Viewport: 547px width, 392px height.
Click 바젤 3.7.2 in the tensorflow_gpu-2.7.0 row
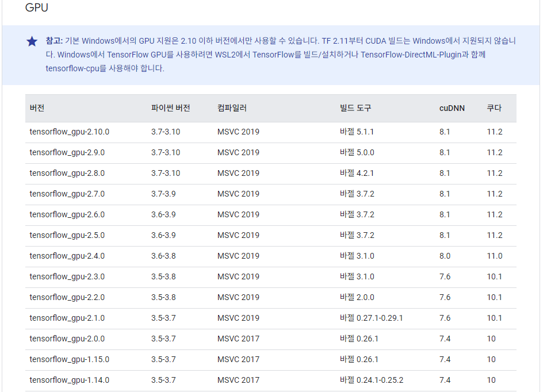coord(357,194)
